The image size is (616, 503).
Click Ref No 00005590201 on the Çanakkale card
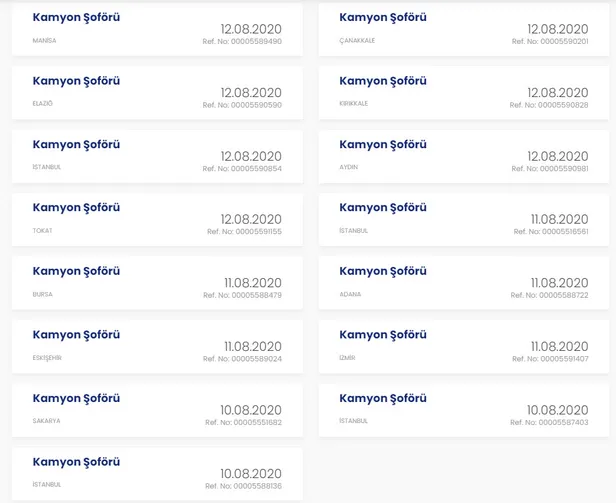click(x=549, y=42)
